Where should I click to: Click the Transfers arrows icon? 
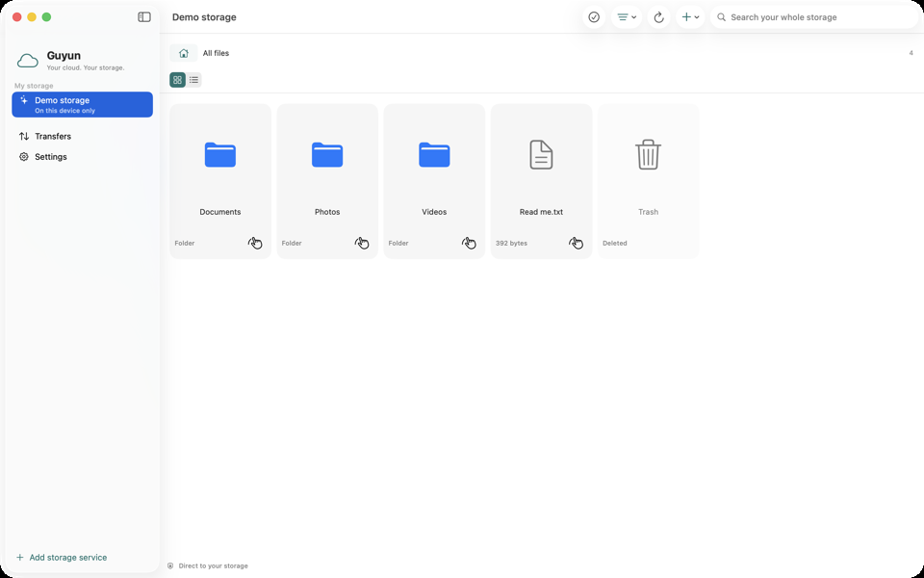click(23, 136)
